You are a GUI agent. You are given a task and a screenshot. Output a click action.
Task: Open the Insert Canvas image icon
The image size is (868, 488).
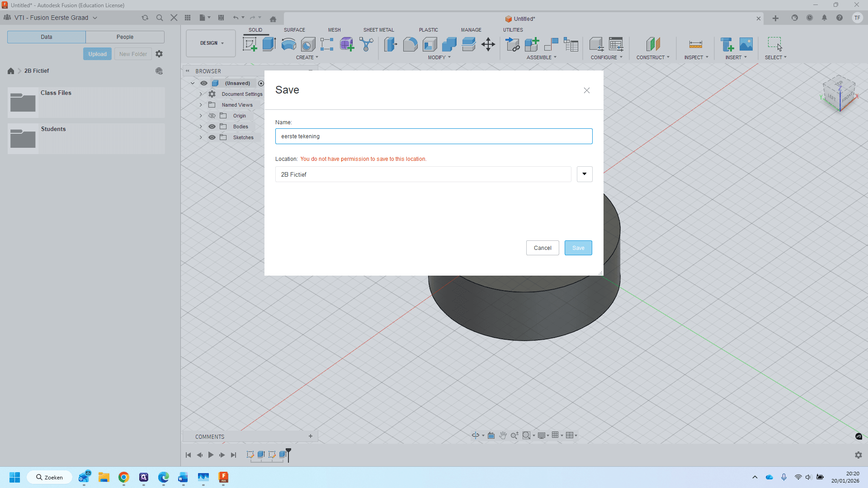(746, 44)
